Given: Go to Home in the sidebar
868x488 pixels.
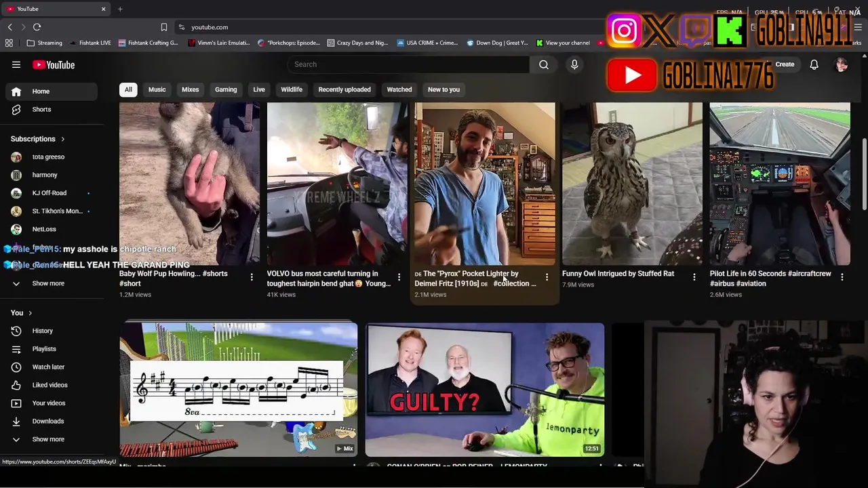Looking at the screenshot, I should pyautogui.click(x=52, y=91).
